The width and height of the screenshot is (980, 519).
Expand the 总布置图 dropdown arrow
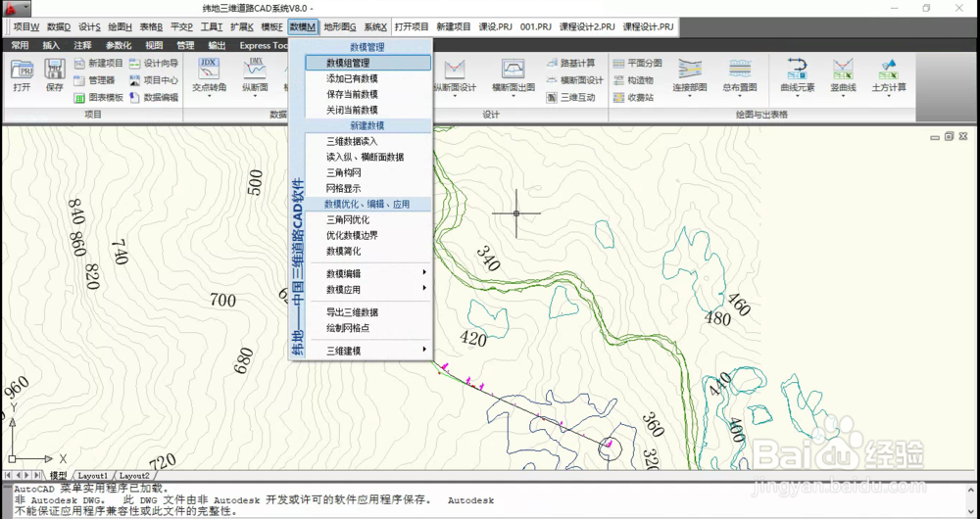point(739,96)
